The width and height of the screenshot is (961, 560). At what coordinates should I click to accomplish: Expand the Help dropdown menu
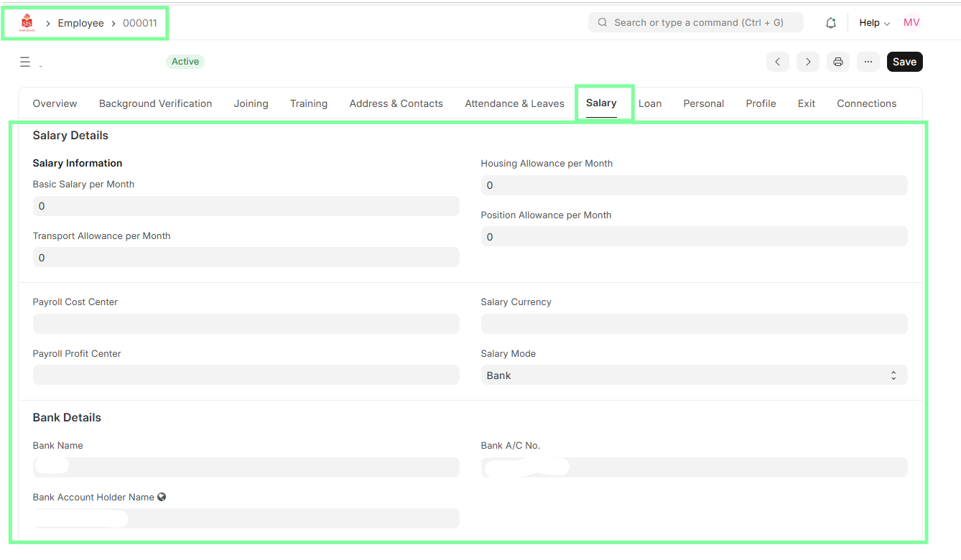(x=874, y=23)
